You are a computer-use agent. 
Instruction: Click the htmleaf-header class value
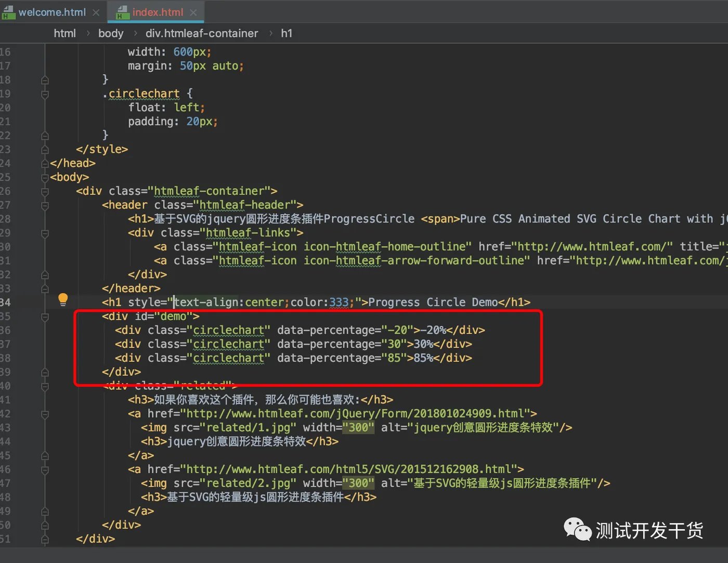coord(245,205)
